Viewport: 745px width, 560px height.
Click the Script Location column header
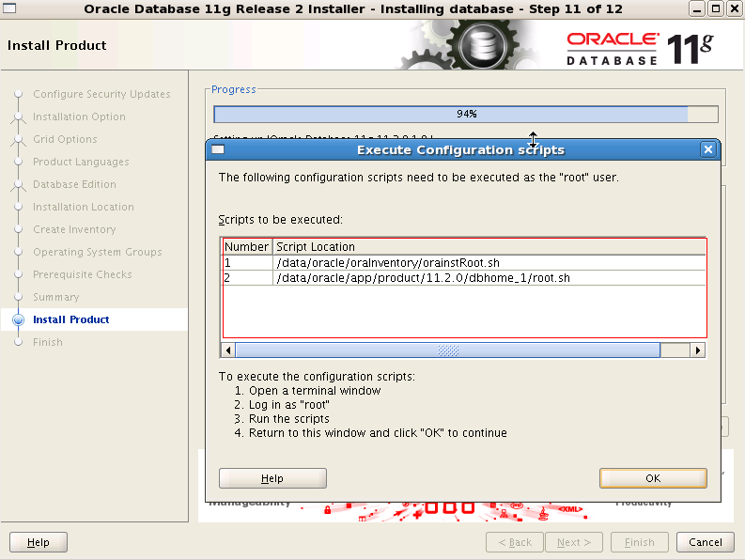[x=489, y=247]
